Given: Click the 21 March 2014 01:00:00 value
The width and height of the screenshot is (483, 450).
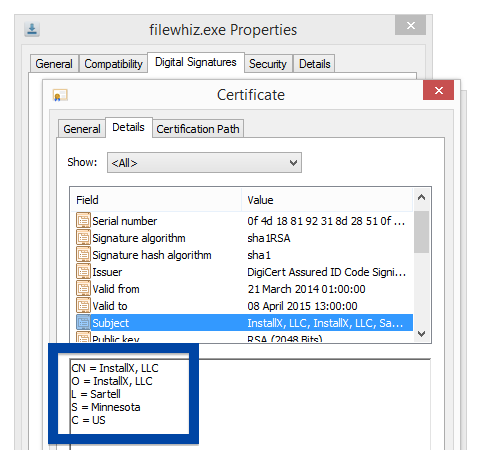Looking at the screenshot, I should [306, 289].
